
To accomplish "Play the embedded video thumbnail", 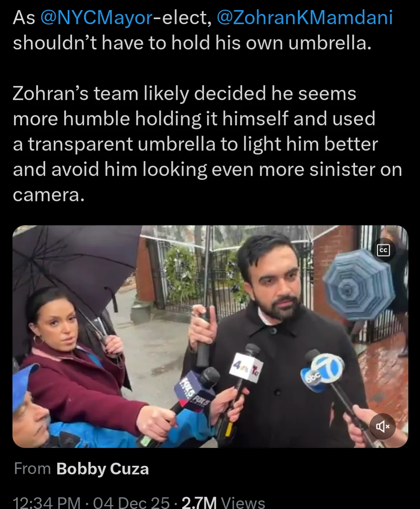I will (x=210, y=336).
